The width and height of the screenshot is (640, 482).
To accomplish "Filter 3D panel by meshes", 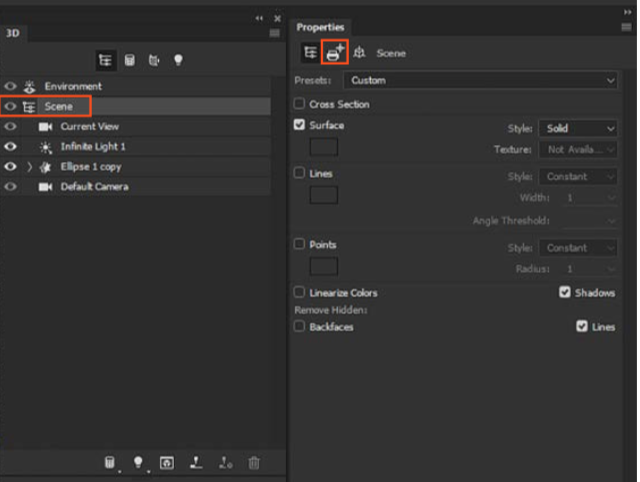I will coord(129,60).
